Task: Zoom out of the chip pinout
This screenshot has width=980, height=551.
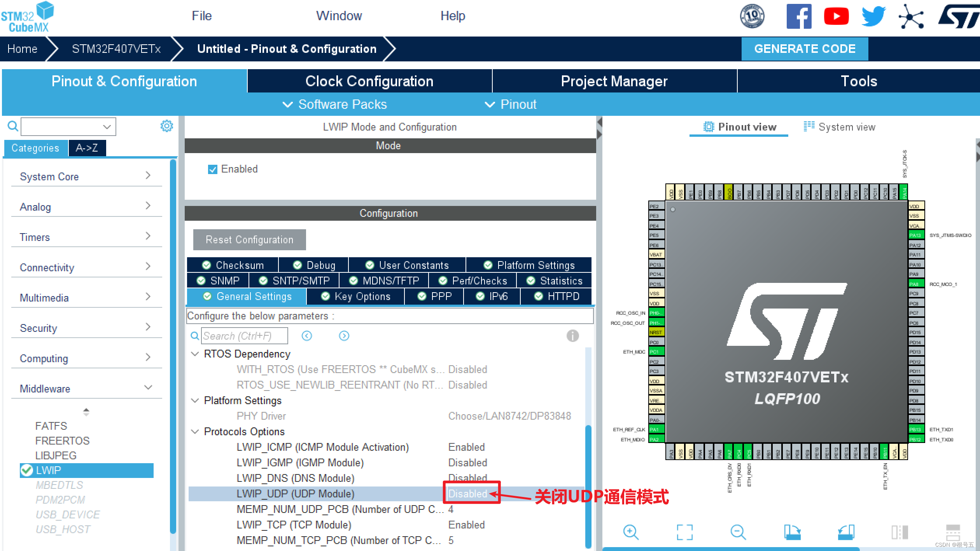Action: 738,532
